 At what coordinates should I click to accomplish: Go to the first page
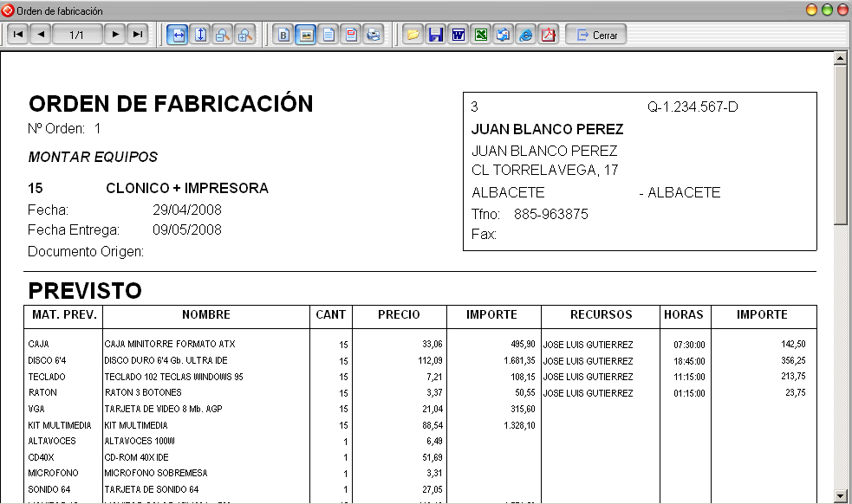pyautogui.click(x=17, y=36)
